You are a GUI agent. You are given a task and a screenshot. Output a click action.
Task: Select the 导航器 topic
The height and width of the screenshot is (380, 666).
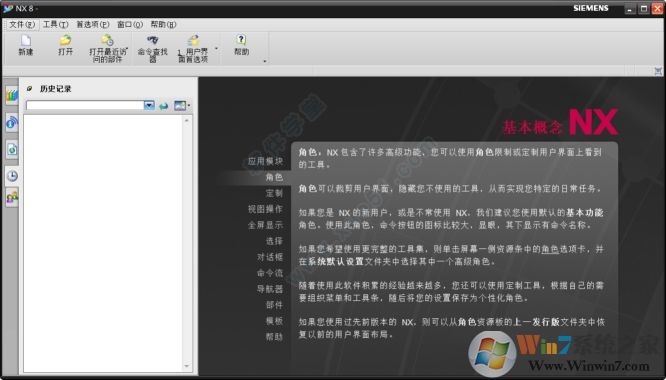(x=270, y=289)
